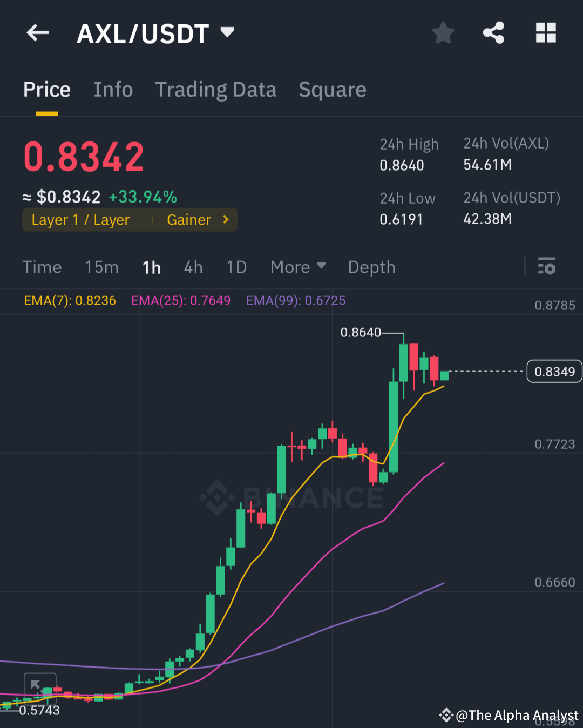Expand the Gainer tag chevron

coord(225,220)
